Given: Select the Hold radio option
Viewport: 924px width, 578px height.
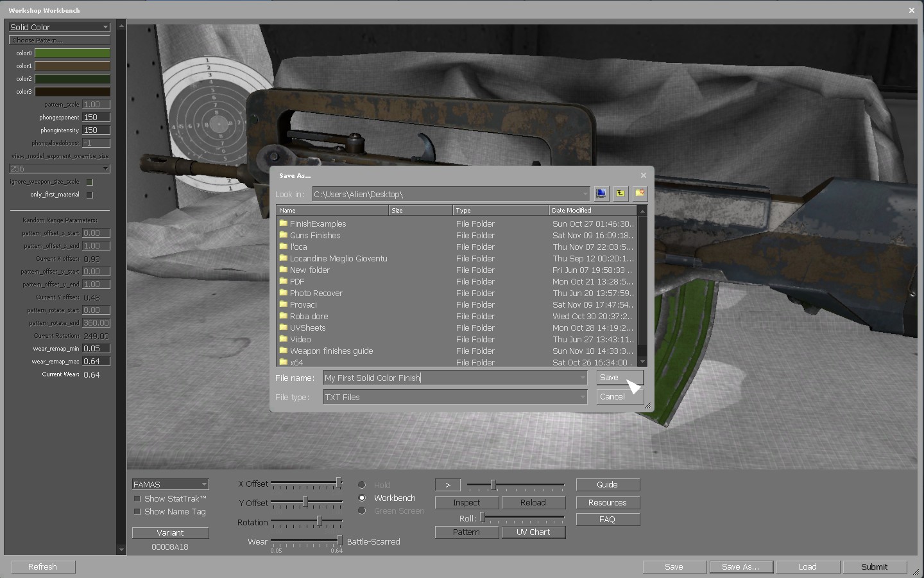Looking at the screenshot, I should tap(362, 485).
